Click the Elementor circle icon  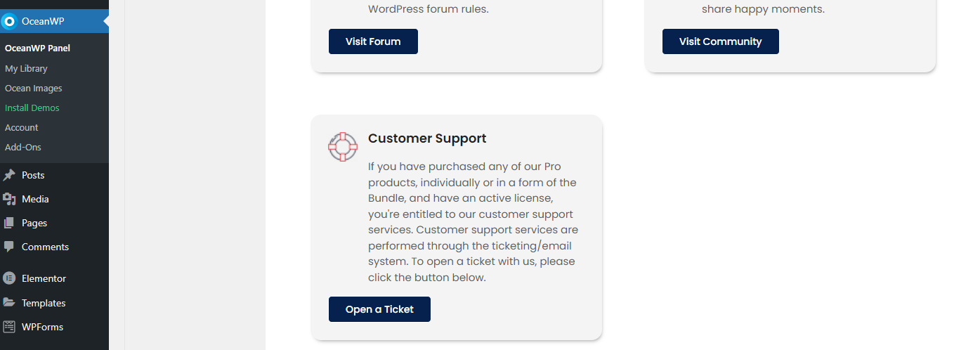coord(9,278)
